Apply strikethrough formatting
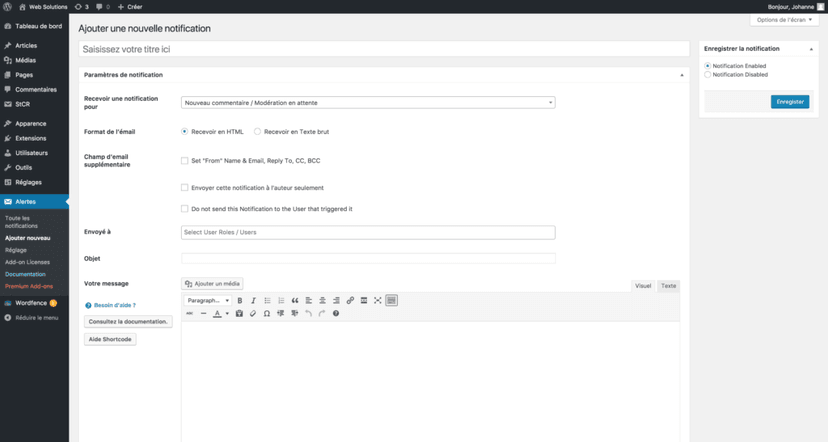The width and height of the screenshot is (828, 442). (x=190, y=313)
